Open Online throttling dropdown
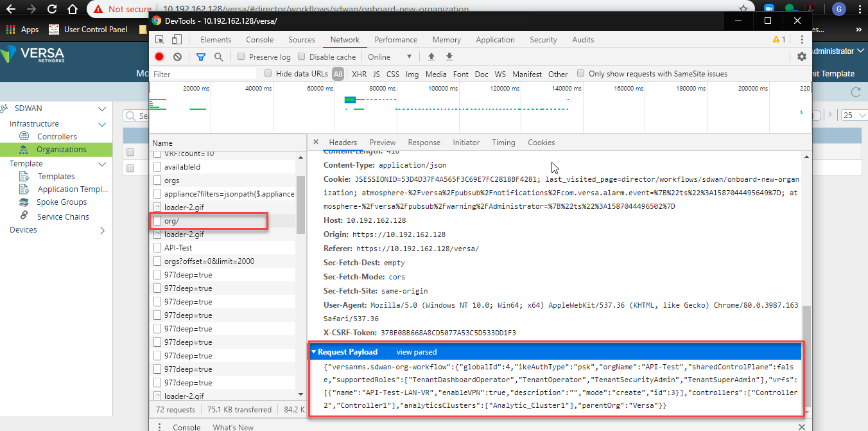The height and width of the screenshot is (431, 868). 390,57
